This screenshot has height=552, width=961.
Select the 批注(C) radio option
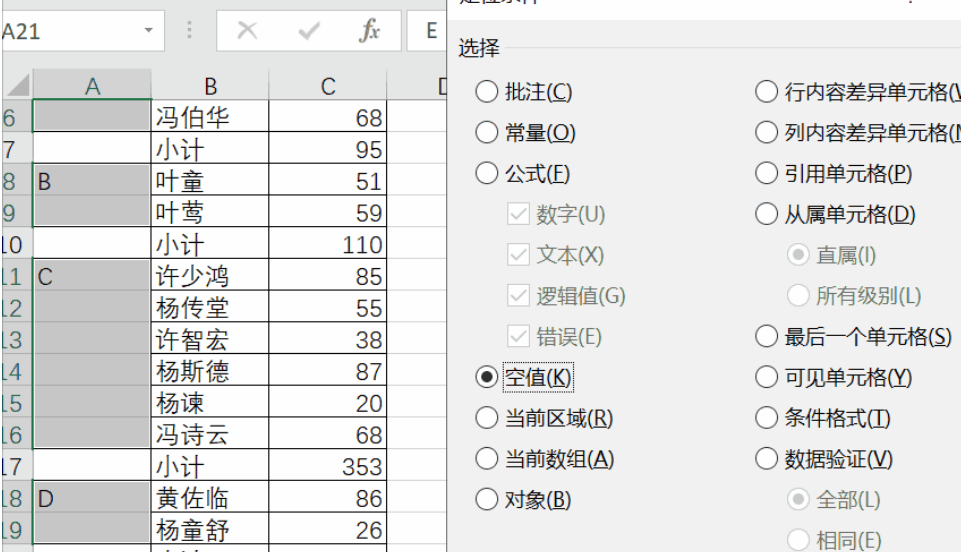click(x=487, y=92)
